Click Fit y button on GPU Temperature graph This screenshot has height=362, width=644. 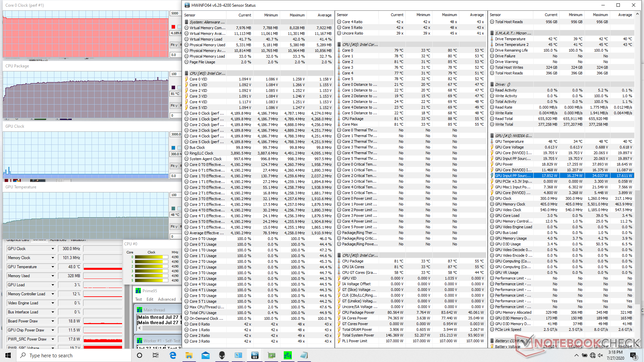click(174, 227)
